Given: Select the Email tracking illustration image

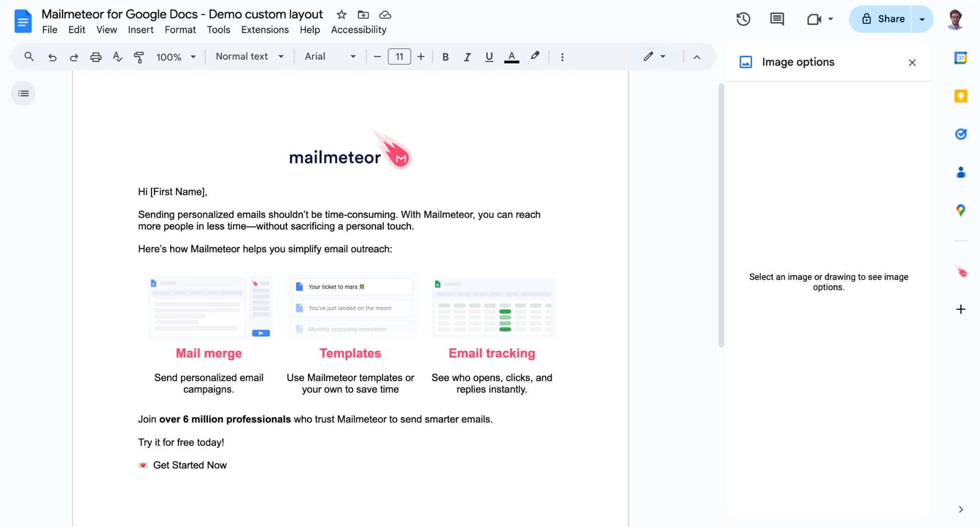Looking at the screenshot, I should pyautogui.click(x=493, y=307).
